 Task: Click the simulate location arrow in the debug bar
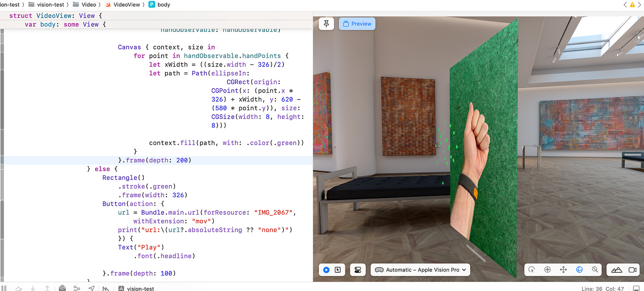click(x=92, y=288)
